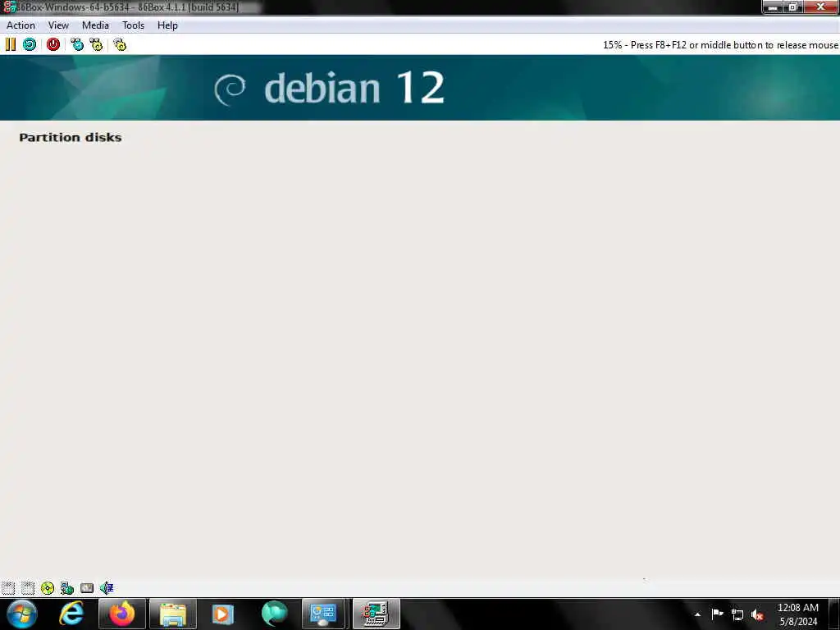This screenshot has height=630, width=840.
Task: Open the Action menu
Action: coord(21,25)
